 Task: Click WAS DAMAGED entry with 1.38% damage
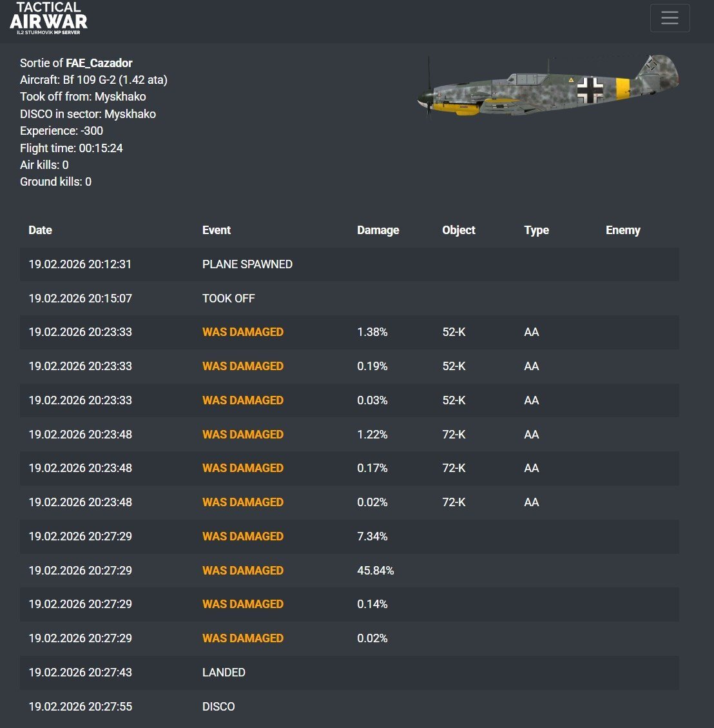(x=243, y=332)
